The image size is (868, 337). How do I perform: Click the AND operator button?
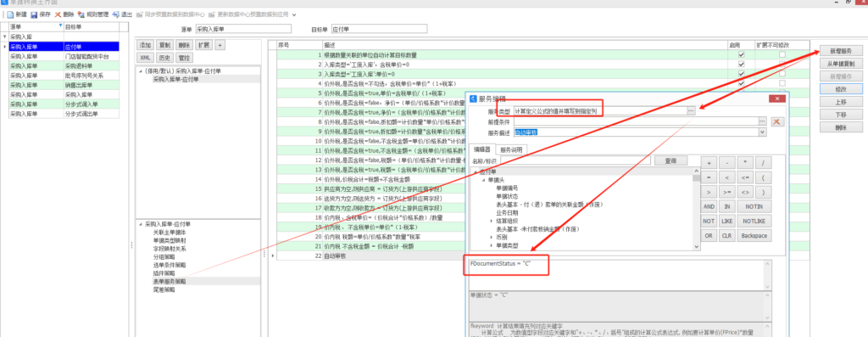click(709, 206)
